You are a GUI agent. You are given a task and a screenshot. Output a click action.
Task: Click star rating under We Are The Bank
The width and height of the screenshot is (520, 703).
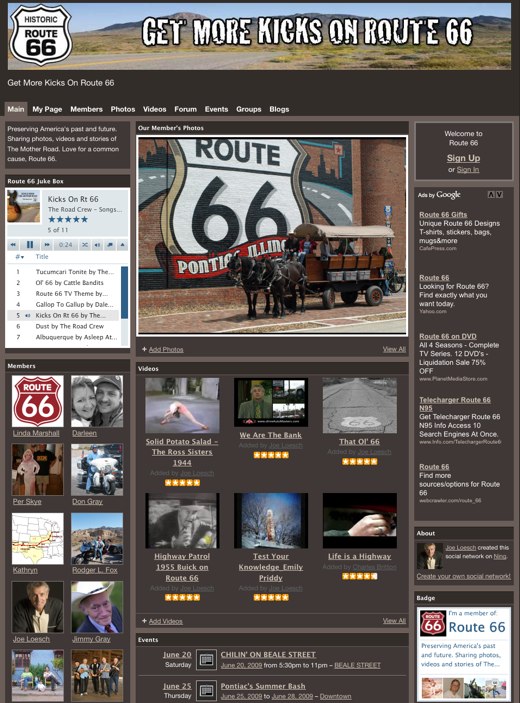pos(271,455)
